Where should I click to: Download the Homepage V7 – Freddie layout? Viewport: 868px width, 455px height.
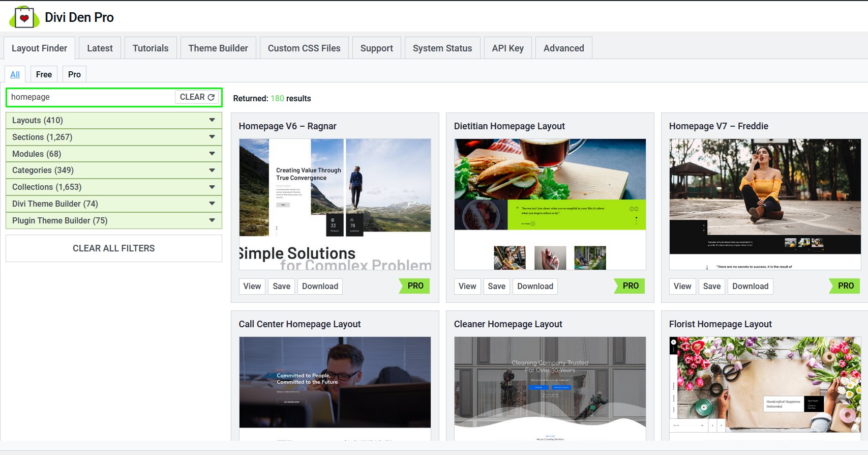[x=751, y=286]
